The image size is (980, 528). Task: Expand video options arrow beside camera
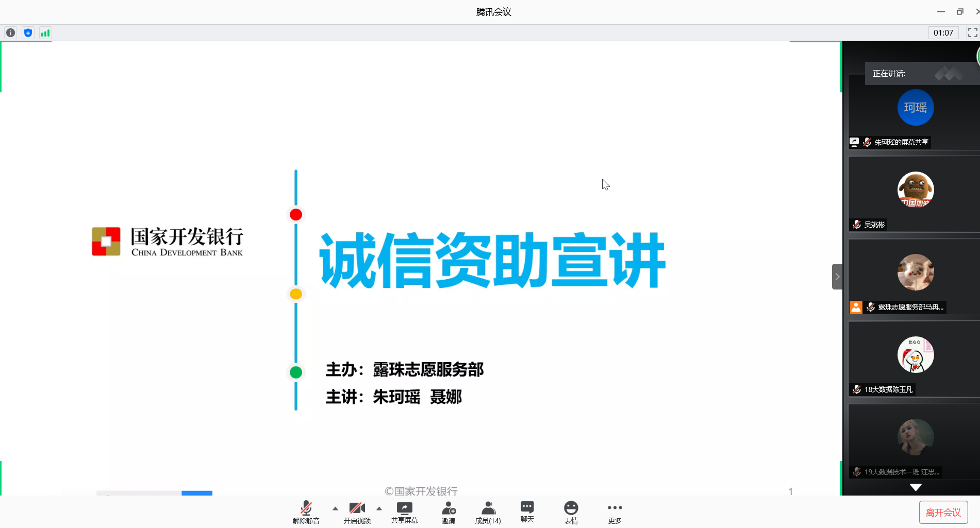point(379,508)
